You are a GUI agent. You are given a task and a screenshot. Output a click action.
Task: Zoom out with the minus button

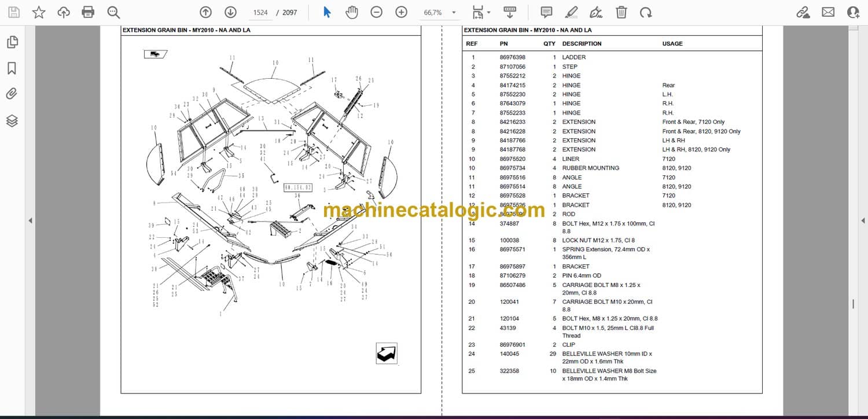click(x=376, y=12)
